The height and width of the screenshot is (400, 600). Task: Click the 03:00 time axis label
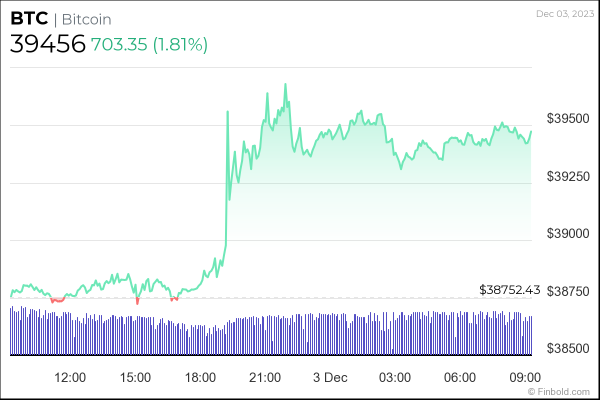click(x=395, y=377)
